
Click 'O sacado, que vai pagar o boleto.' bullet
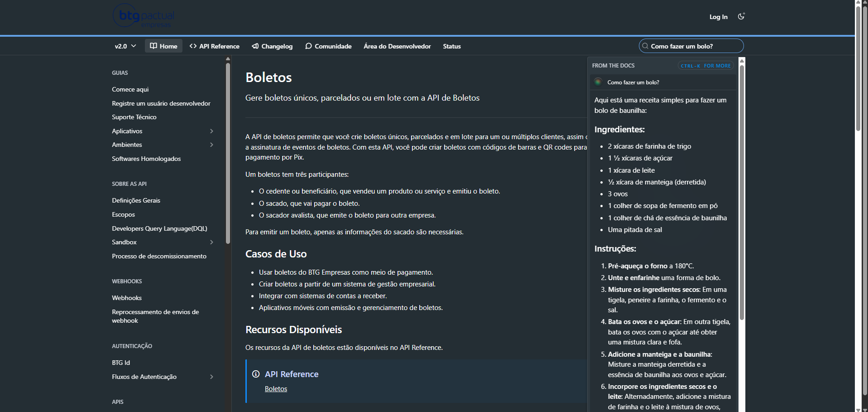(x=309, y=204)
